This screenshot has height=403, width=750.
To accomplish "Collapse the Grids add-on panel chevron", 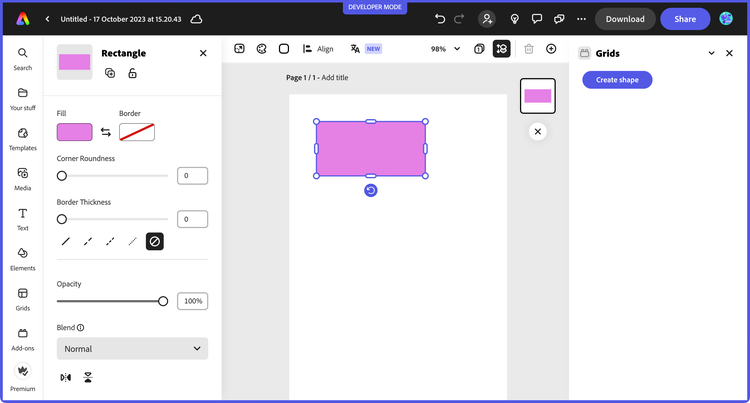I will click(711, 53).
